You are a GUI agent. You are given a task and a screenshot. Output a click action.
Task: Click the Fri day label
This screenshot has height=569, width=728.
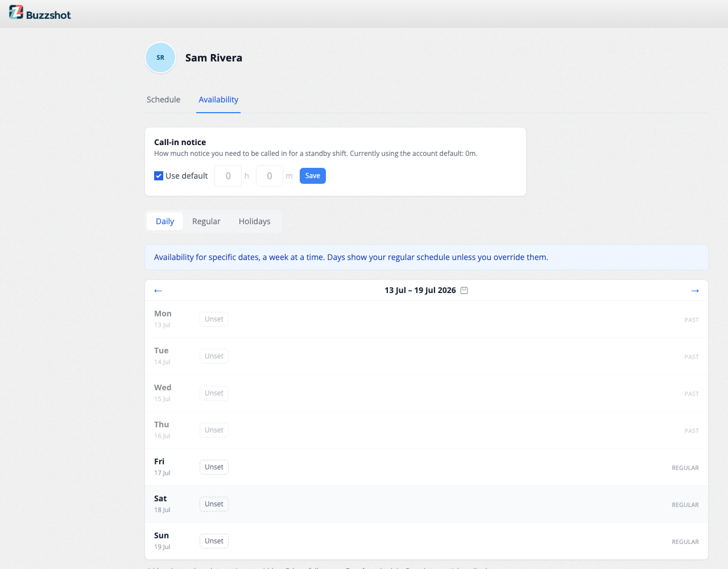click(159, 461)
